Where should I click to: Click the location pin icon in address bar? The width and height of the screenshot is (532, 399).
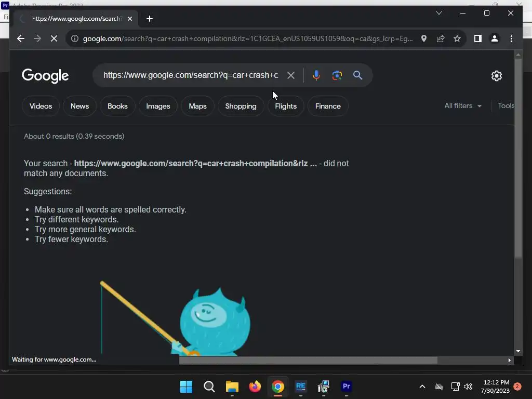click(424, 38)
